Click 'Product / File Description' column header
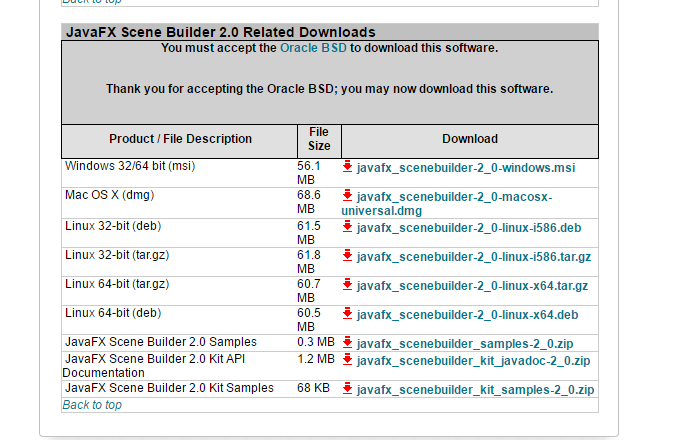 (180, 139)
